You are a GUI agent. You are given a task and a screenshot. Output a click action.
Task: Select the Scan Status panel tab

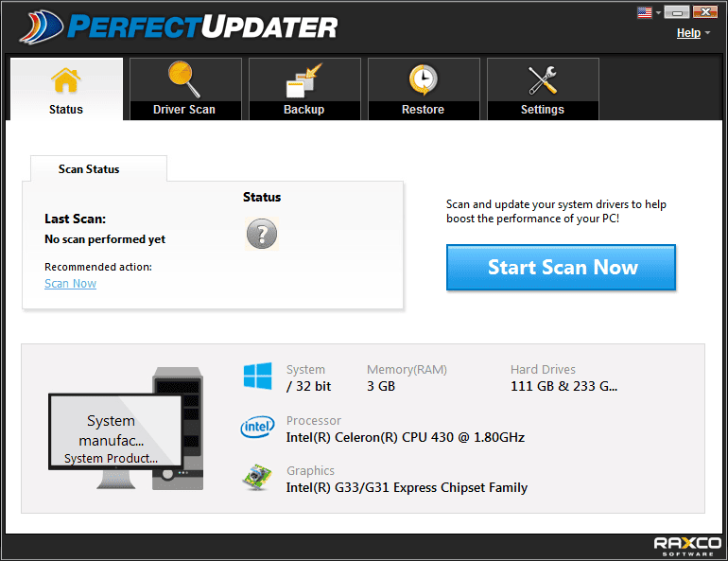tap(98, 168)
